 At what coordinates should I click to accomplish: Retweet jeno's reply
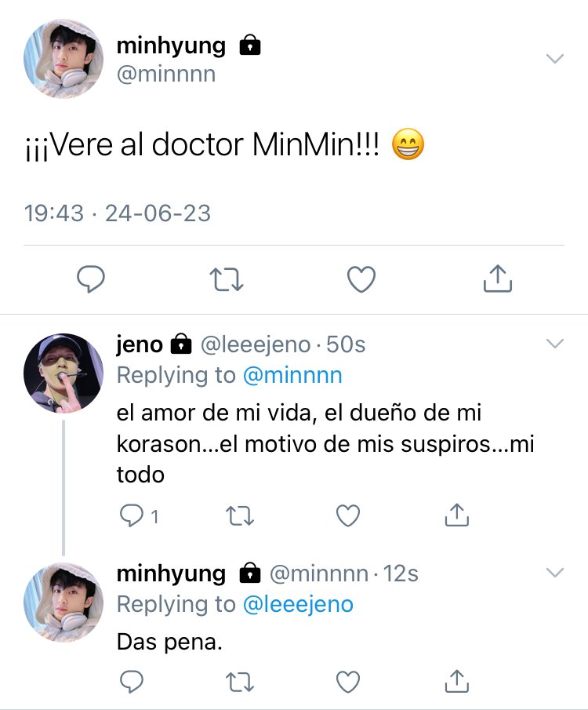pyautogui.click(x=239, y=515)
